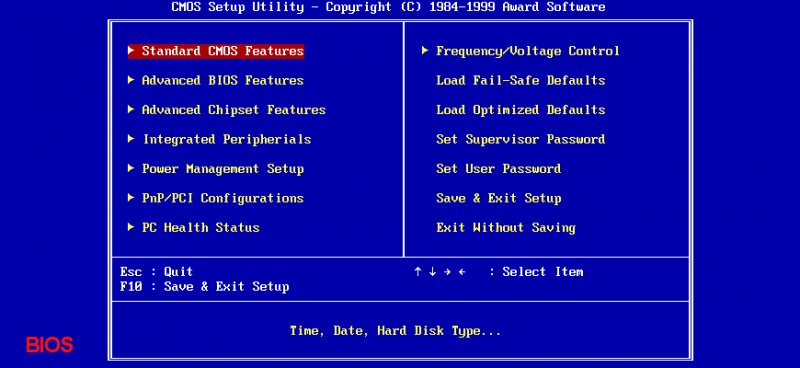Choose Exit Without Saving
Image resolution: width=800 pixels, height=368 pixels.
coord(506,228)
